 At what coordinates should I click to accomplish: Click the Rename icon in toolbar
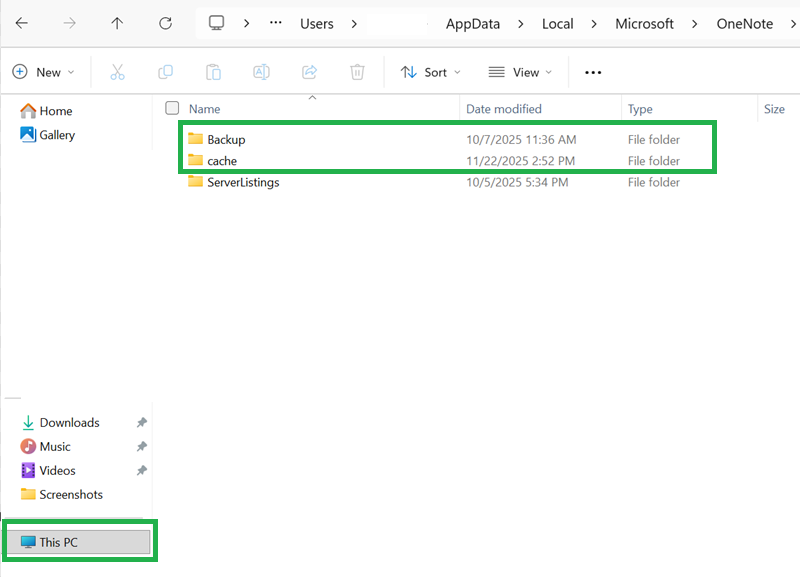[261, 72]
